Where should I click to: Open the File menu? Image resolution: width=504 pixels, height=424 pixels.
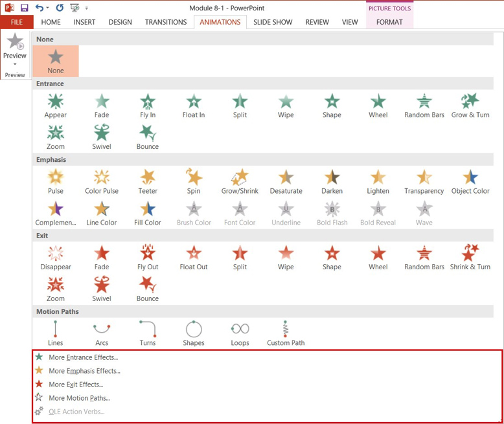pos(16,22)
